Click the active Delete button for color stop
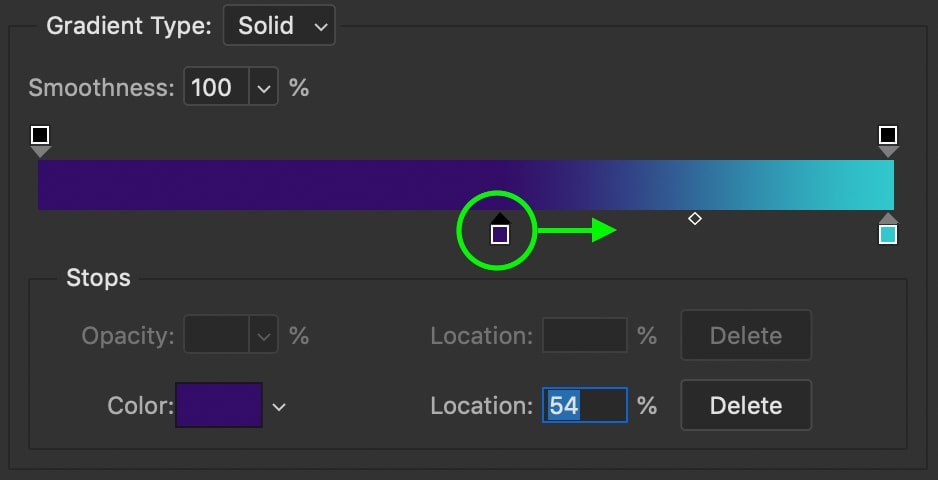The image size is (938, 480). point(746,405)
